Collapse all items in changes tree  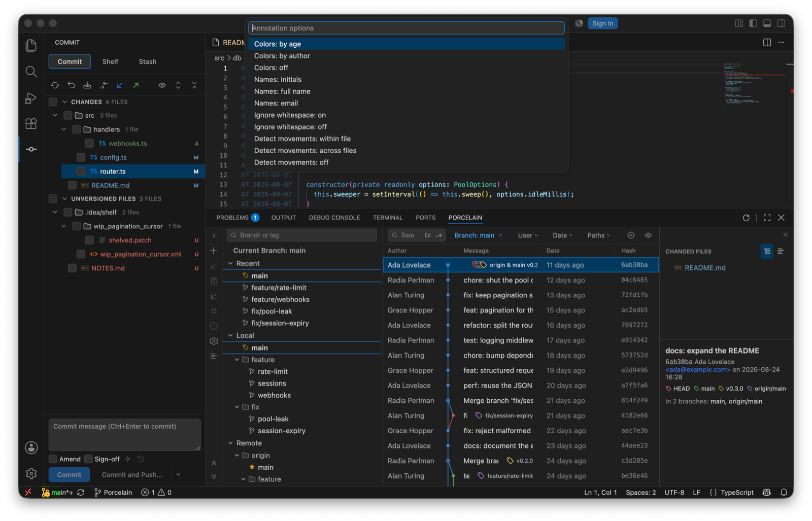(194, 85)
